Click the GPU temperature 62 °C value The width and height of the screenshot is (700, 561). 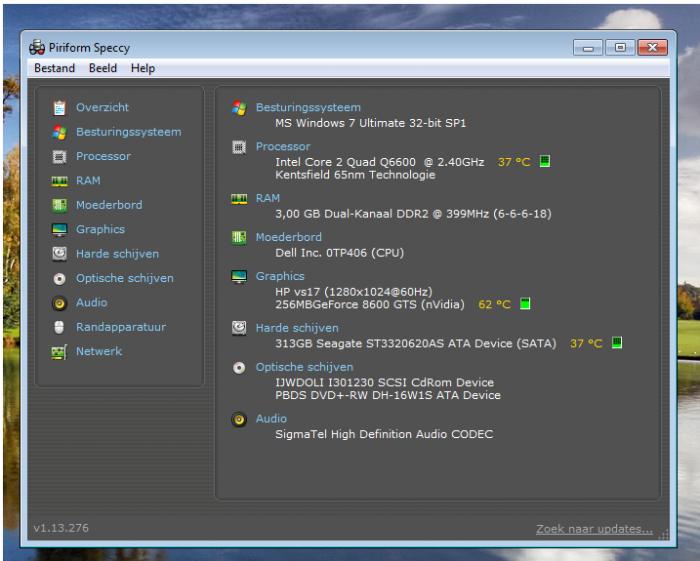click(495, 305)
